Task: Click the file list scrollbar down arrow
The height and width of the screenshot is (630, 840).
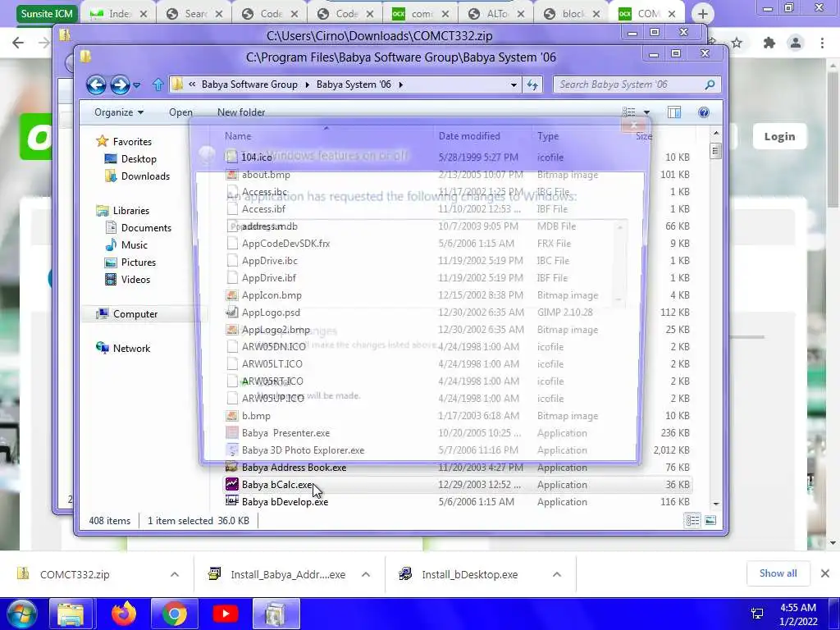Action: (715, 504)
